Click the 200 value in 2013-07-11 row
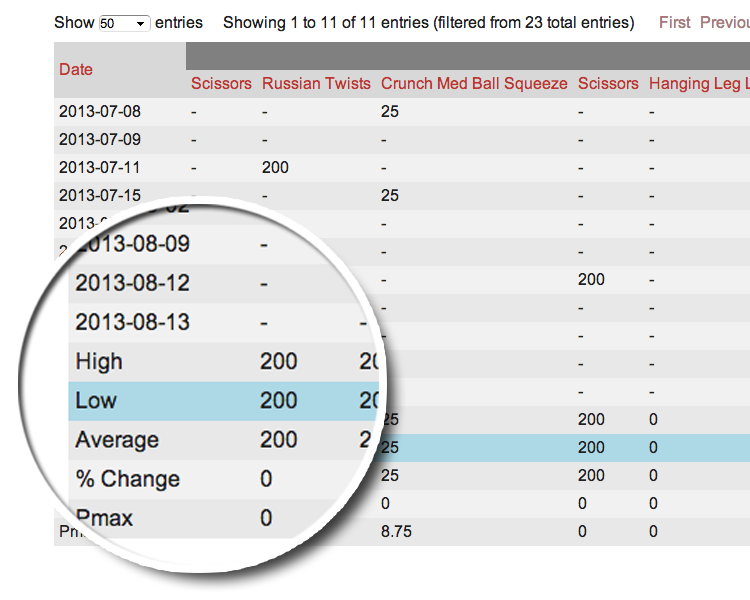Viewport: 750px width, 600px height. [x=275, y=168]
